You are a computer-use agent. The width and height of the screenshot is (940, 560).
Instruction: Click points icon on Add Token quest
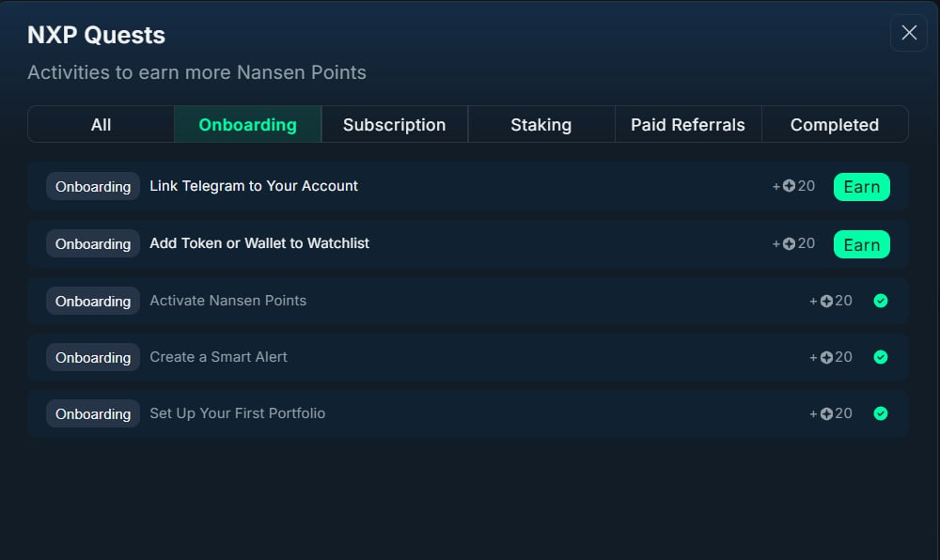[789, 243]
